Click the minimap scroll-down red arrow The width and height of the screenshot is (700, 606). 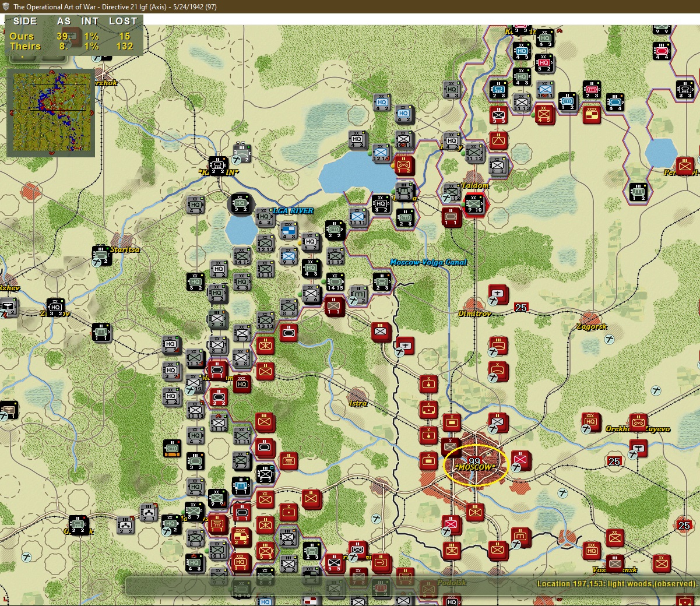point(51,154)
